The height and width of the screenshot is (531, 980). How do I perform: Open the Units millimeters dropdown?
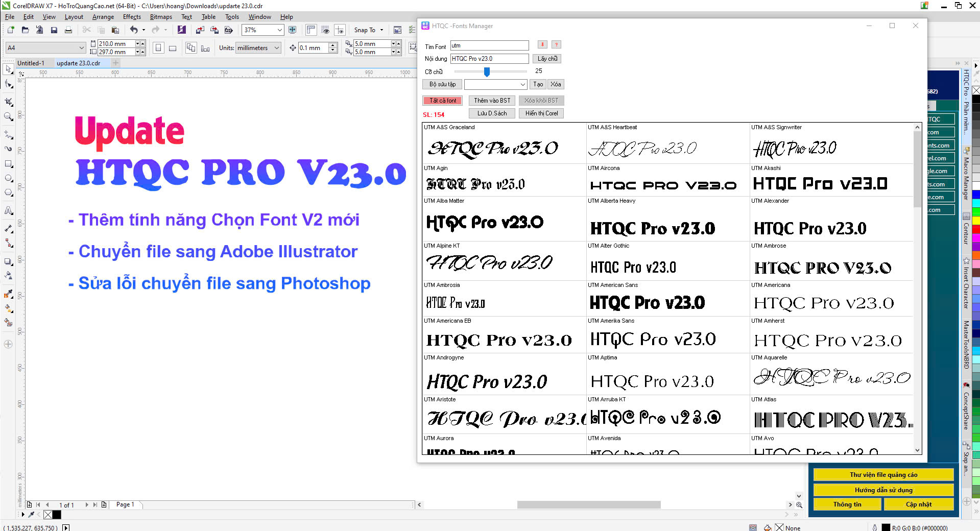point(277,48)
